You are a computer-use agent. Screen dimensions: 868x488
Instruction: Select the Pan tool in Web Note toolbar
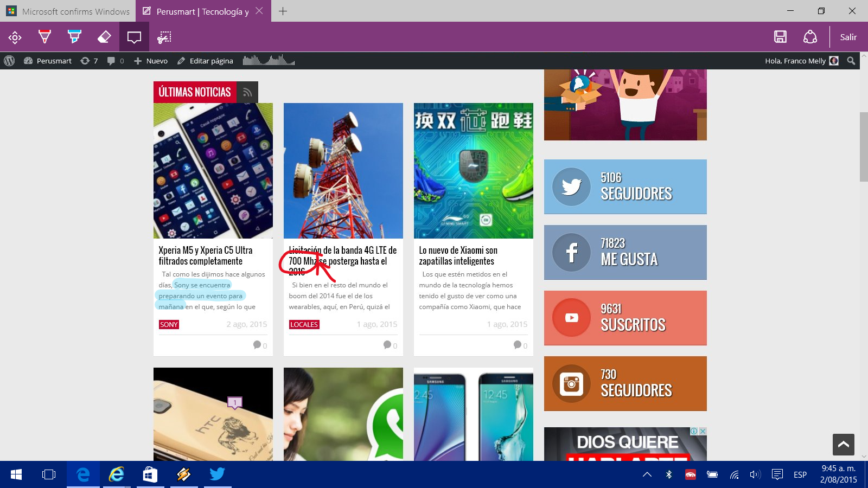pos(15,37)
